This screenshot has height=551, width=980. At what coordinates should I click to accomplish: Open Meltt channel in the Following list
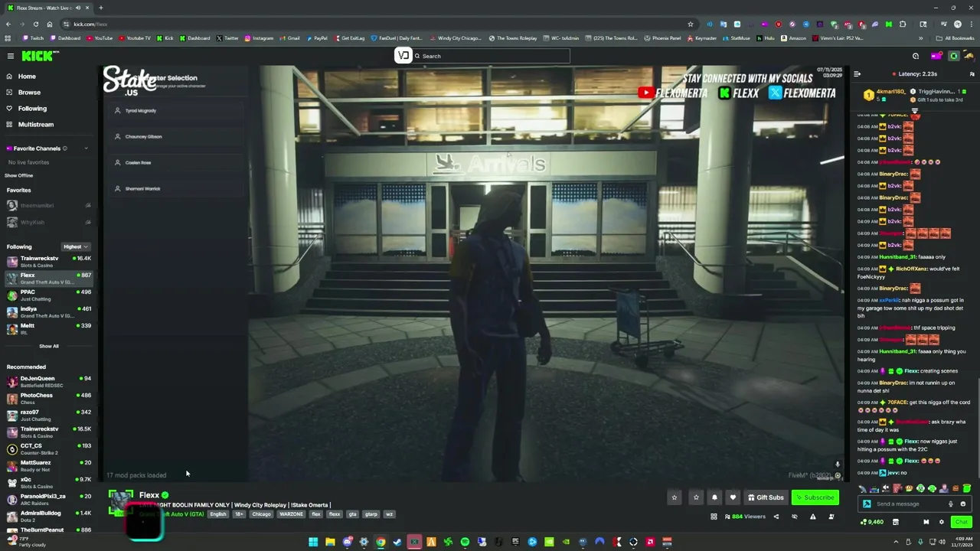click(47, 328)
